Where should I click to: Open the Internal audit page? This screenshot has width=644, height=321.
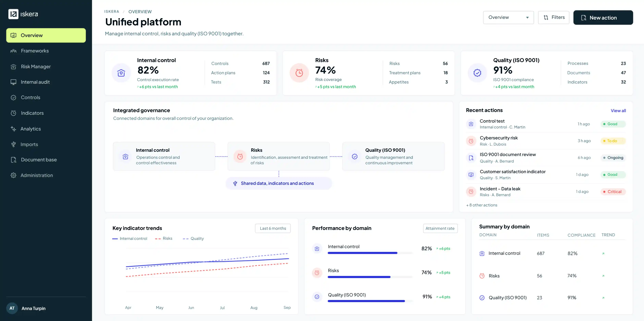[46, 82]
